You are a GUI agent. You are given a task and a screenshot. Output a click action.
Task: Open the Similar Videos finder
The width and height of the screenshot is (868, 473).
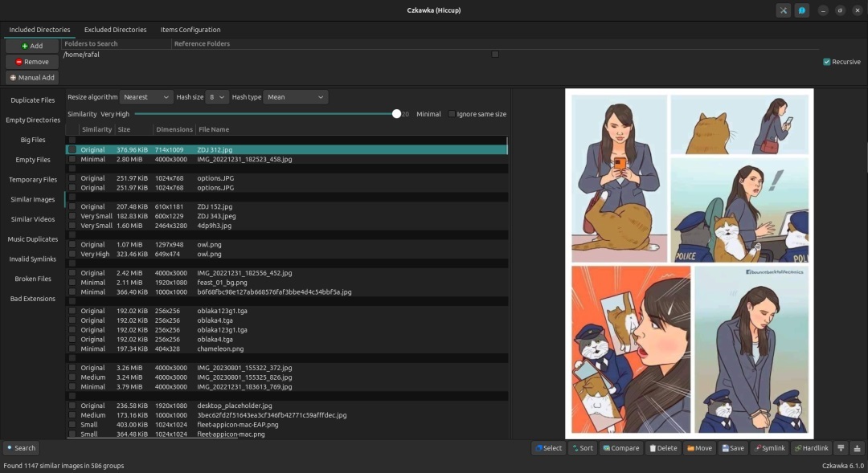pyautogui.click(x=32, y=219)
